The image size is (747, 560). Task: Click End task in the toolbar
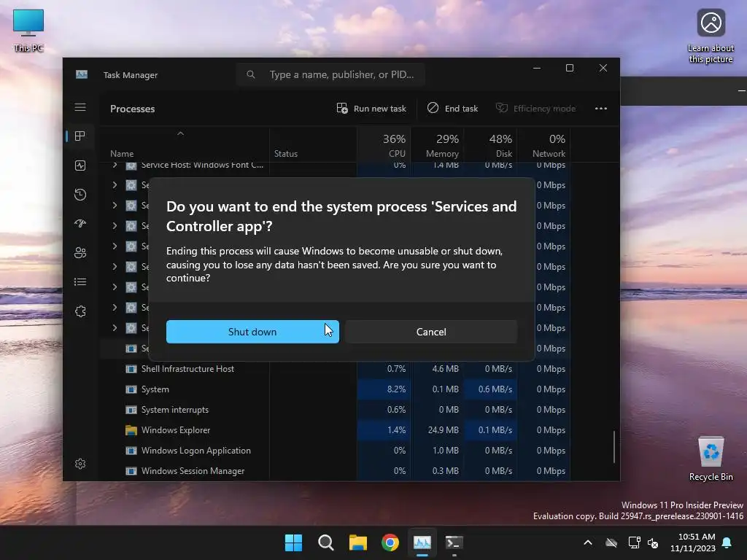(452, 109)
